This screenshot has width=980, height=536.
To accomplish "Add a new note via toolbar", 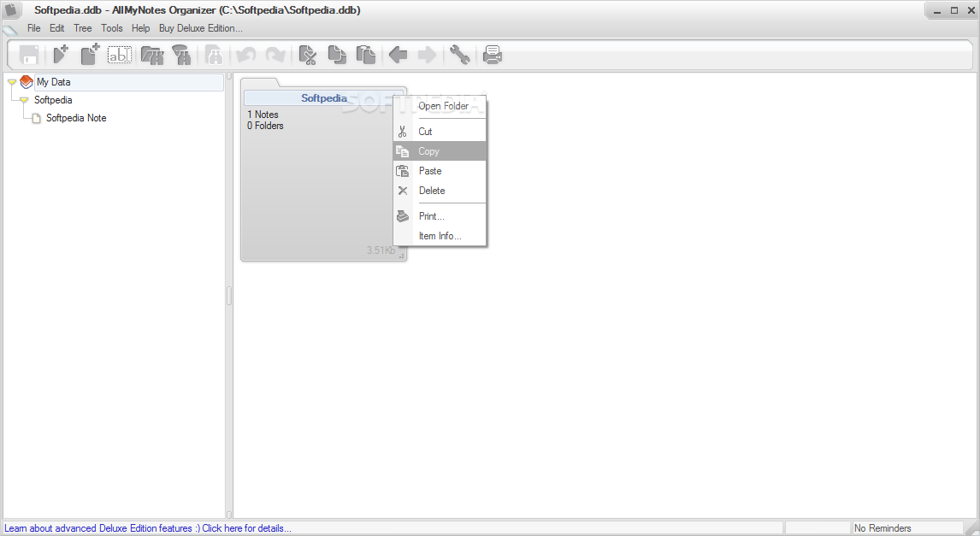I will (90, 55).
